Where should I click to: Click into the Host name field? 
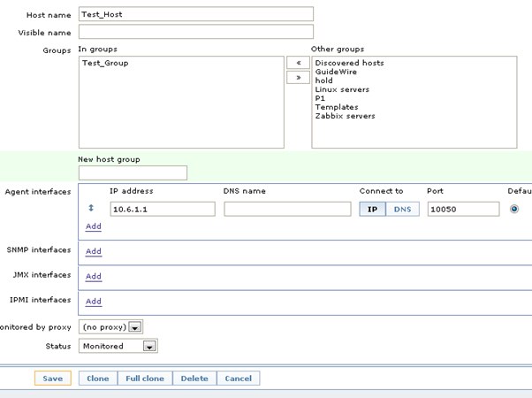tap(195, 14)
